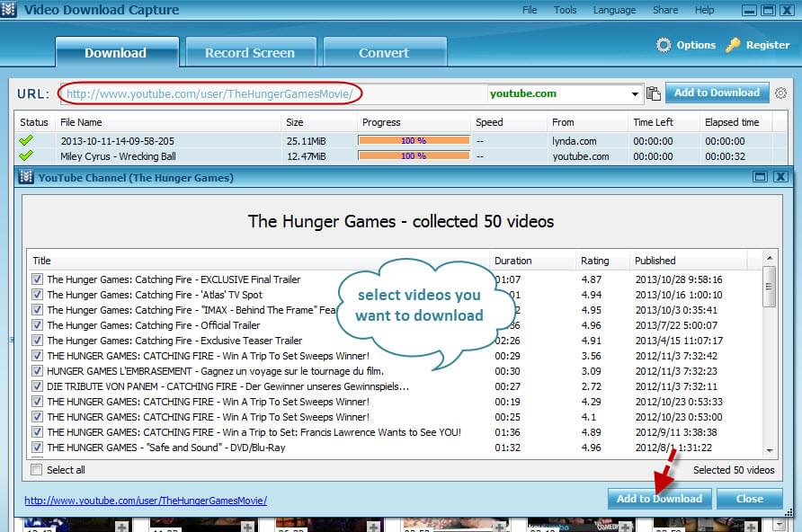The width and height of the screenshot is (802, 532).
Task: Open download settings with the small gear icon
Action: coord(780,93)
